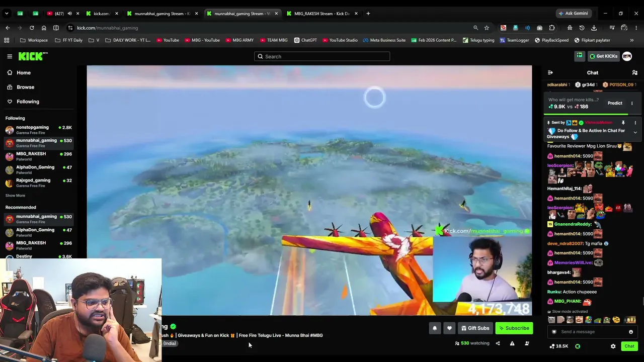Click the 18.5K channel points balance
644x362 pixels.
(x=558, y=346)
